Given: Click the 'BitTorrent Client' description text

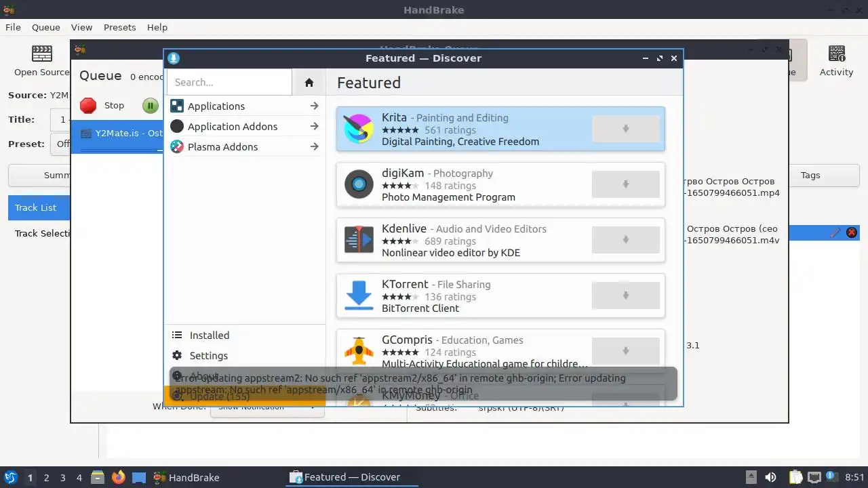Looking at the screenshot, I should [x=420, y=308].
